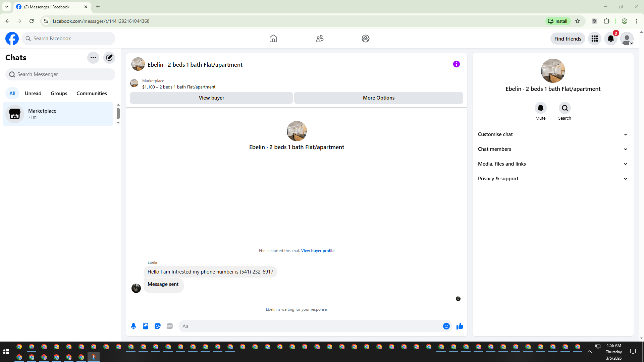
Task: Open the Chrome three-dot menu
Action: [x=637, y=21]
